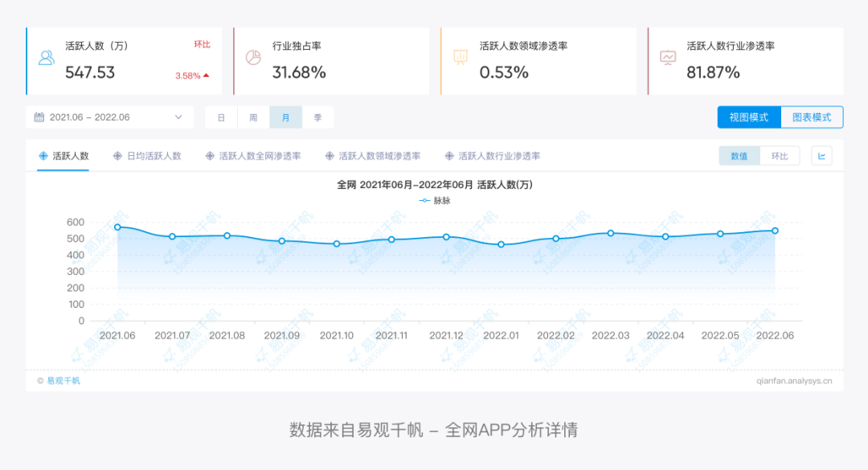868x470 pixels.
Task: Toggle to 环比 display
Action: click(x=780, y=156)
